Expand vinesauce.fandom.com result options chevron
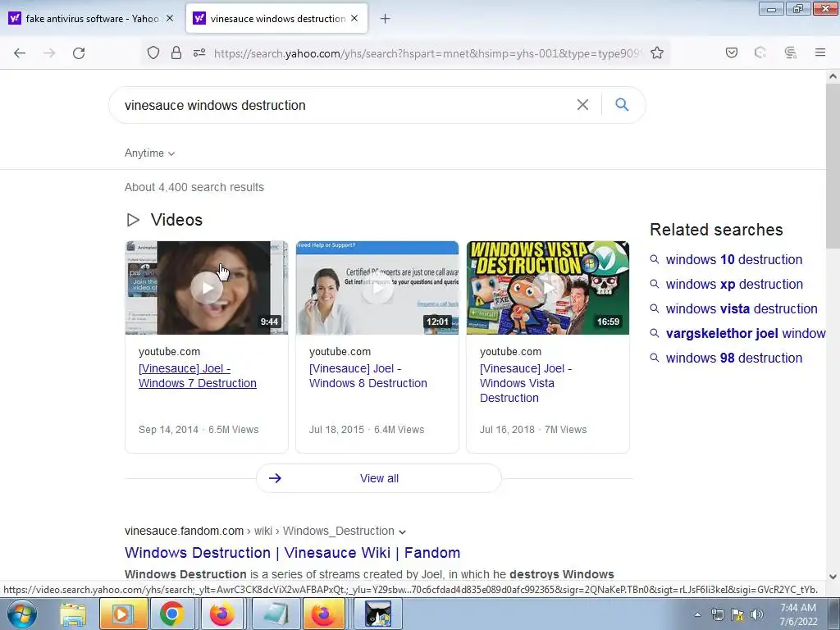 402,532
